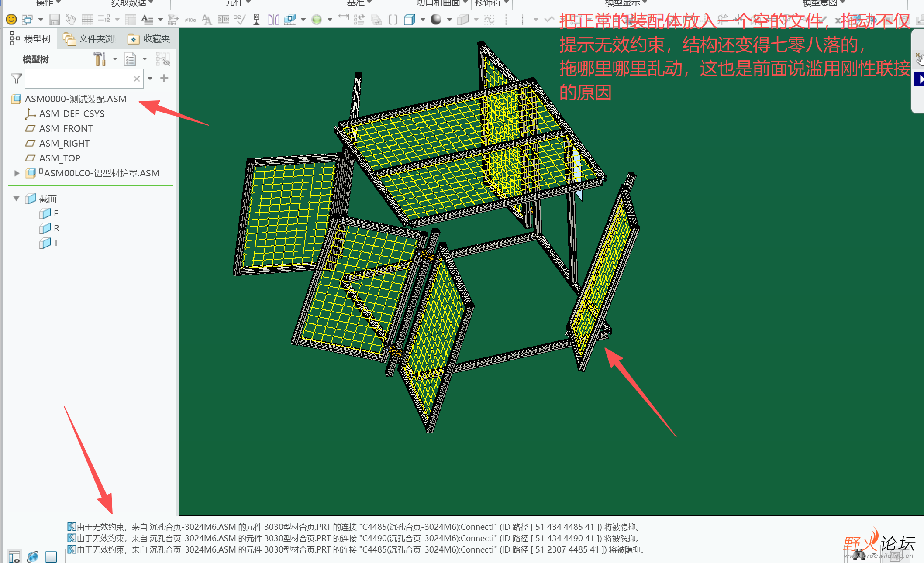924x563 pixels.
Task: Open the 基准 ribbon group menu
Action: (x=359, y=3)
